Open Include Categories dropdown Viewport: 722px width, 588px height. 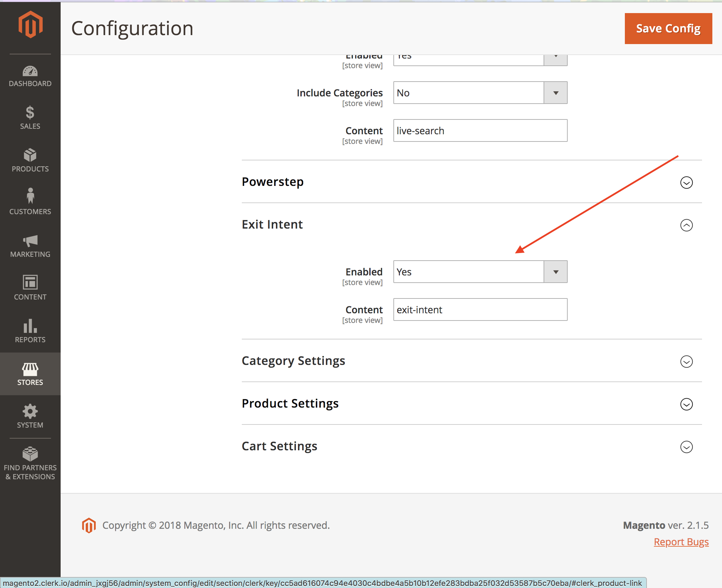[x=480, y=93]
